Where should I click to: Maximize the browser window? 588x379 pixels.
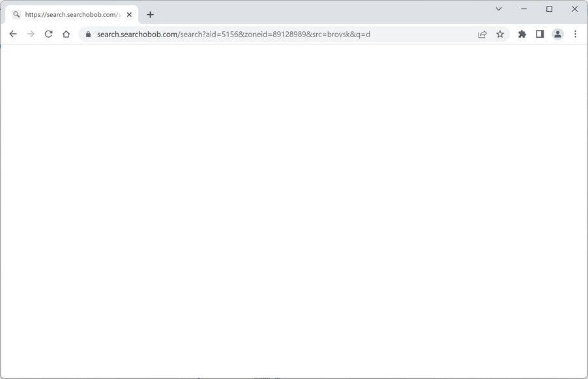(x=550, y=8)
